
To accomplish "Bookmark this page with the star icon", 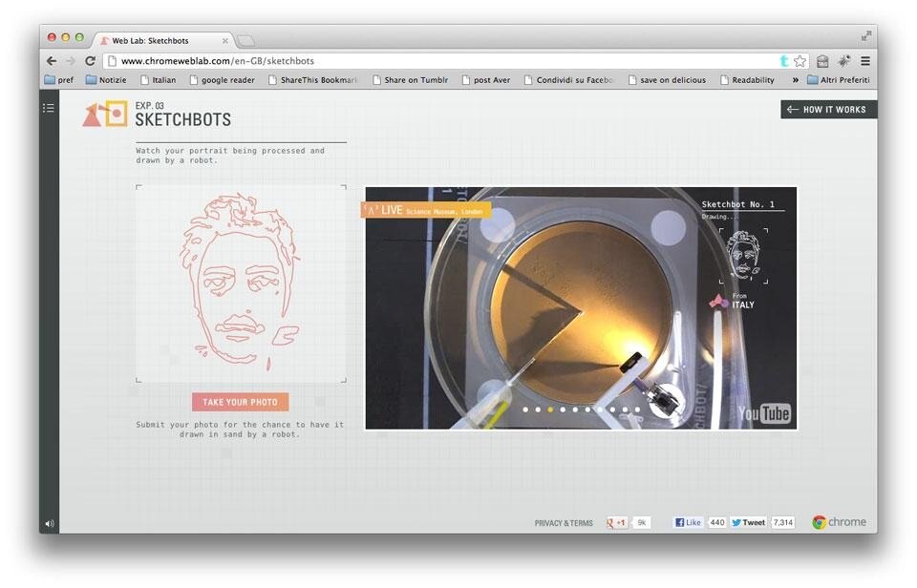I will click(800, 60).
